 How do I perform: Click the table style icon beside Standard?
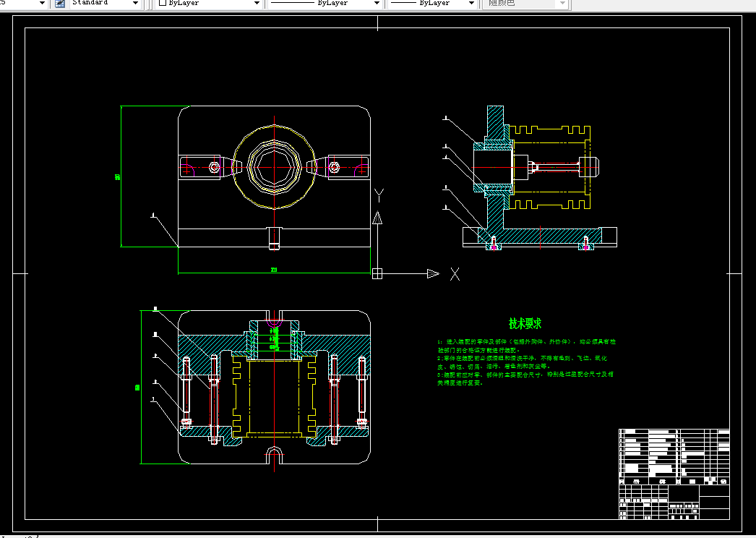coord(60,3)
